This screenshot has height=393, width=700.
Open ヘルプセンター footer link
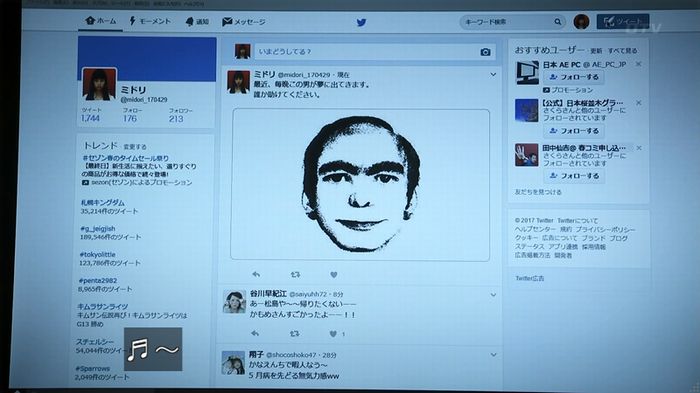coord(535,229)
